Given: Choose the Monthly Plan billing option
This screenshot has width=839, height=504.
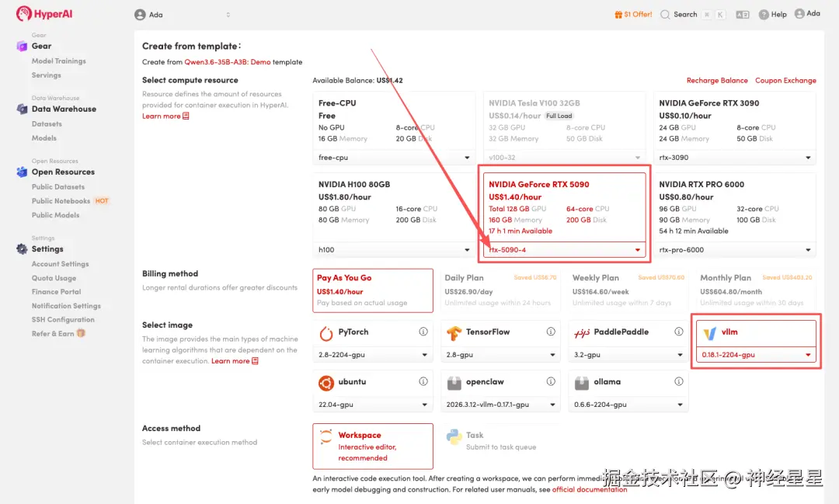Looking at the screenshot, I should coord(756,290).
